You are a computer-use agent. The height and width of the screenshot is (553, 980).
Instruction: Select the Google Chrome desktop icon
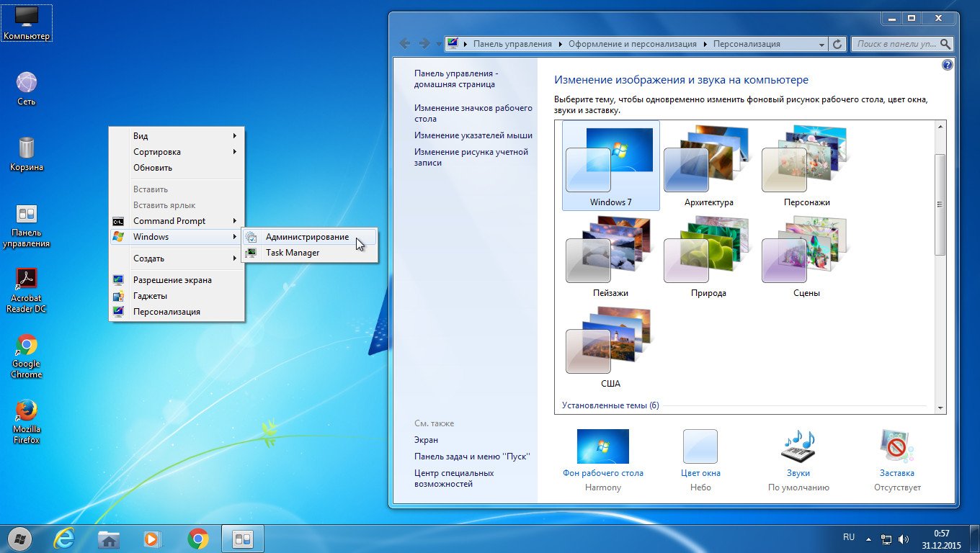26,356
